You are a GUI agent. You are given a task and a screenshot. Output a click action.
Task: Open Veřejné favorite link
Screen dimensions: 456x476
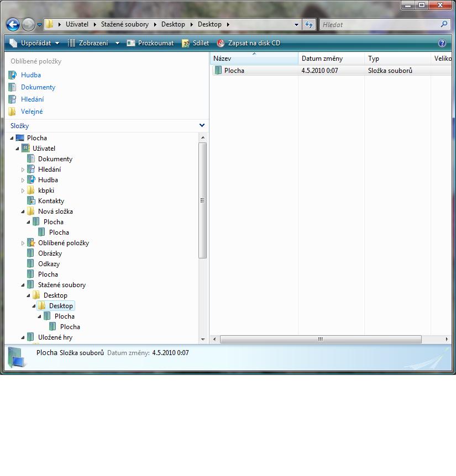32,112
